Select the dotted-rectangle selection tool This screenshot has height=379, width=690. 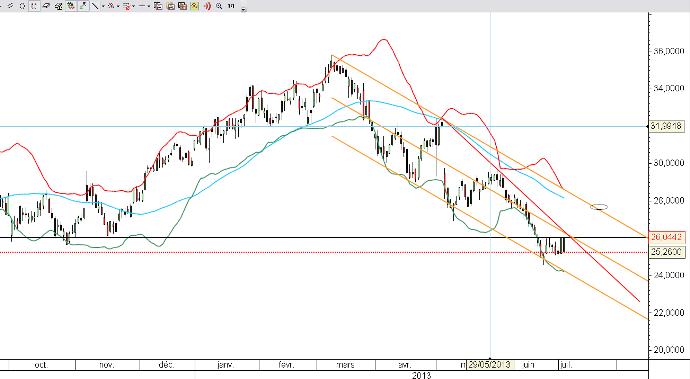point(34,6)
